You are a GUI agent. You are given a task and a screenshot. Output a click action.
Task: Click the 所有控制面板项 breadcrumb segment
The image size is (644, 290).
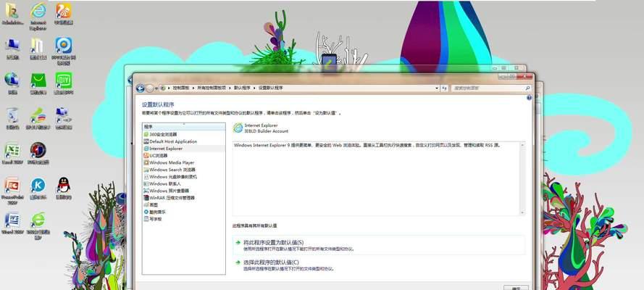(212, 88)
